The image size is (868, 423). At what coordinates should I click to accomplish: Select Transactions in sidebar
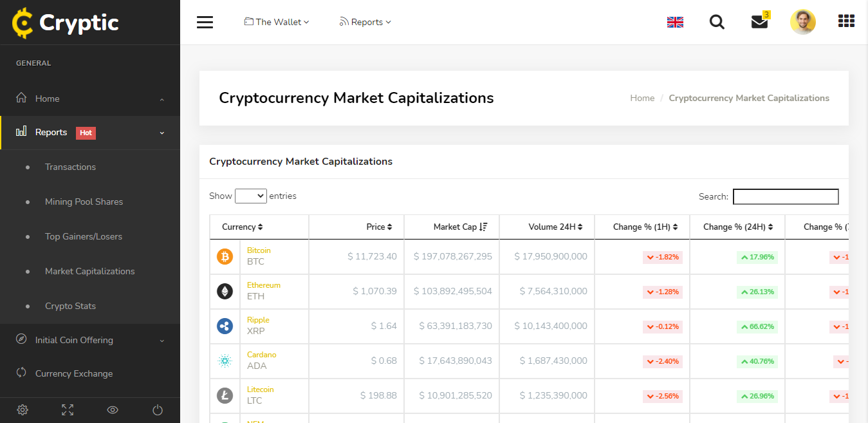pos(70,167)
